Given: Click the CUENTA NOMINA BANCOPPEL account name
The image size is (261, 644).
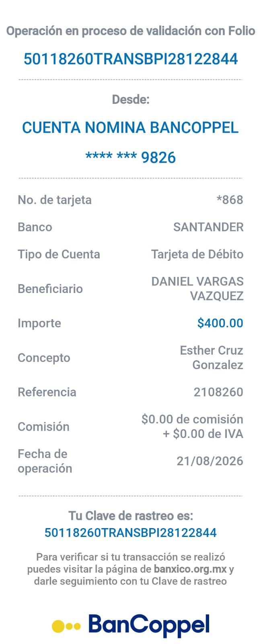Looking at the screenshot, I should [130, 128].
